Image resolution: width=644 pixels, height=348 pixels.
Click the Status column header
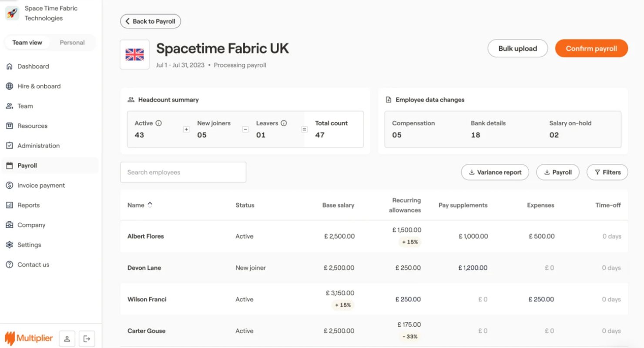pos(245,205)
